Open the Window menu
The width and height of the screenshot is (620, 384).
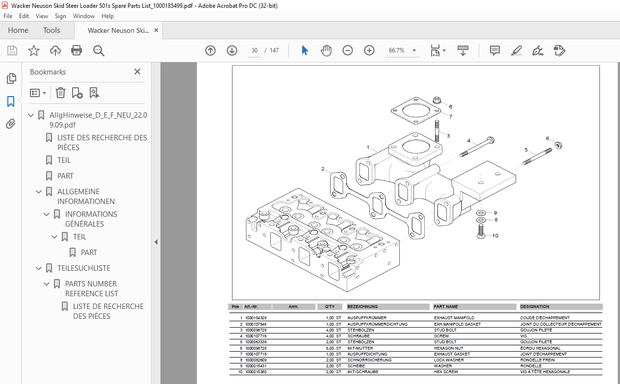[x=83, y=16]
